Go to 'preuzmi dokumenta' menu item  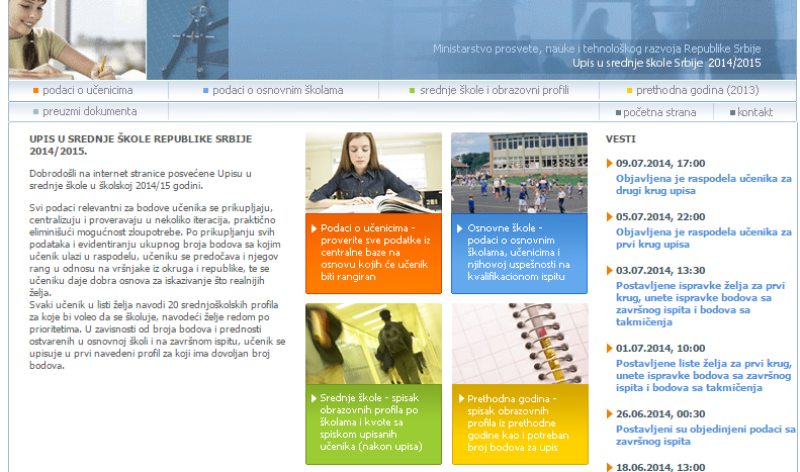click(x=89, y=111)
